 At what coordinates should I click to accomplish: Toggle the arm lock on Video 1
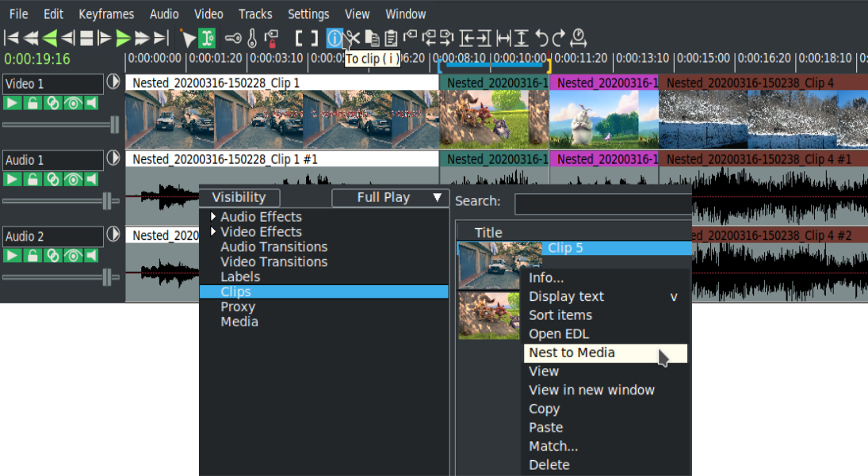tap(31, 103)
